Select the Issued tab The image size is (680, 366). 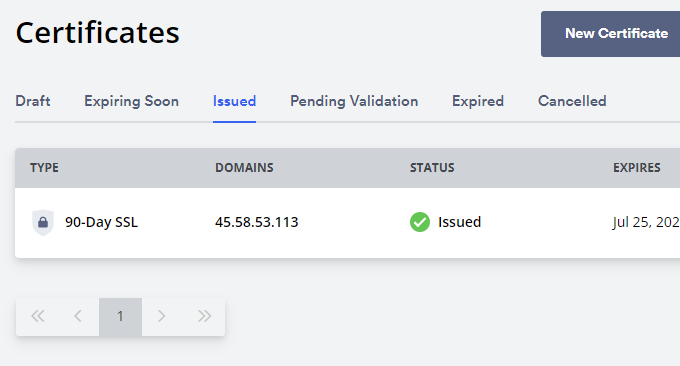(x=234, y=101)
